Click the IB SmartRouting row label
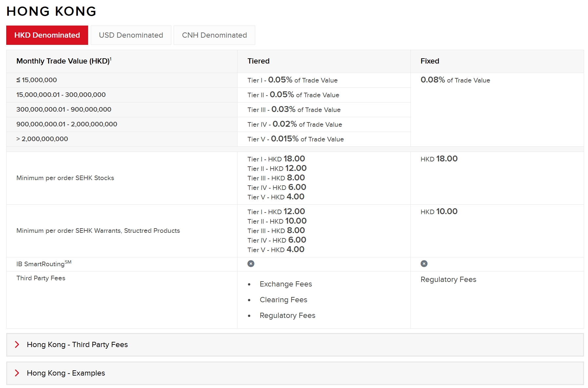Viewport: 588px width, 388px height. point(44,264)
